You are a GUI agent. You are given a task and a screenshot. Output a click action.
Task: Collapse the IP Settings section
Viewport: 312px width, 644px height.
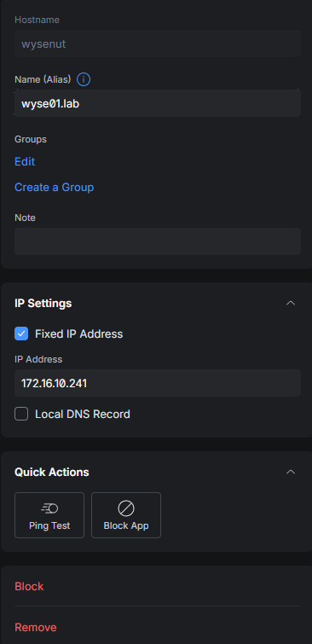coord(291,303)
